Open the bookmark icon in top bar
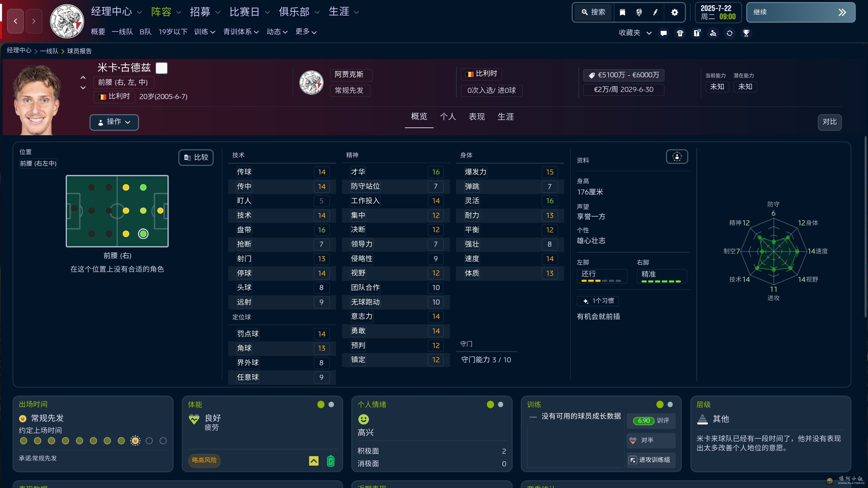 tap(622, 13)
